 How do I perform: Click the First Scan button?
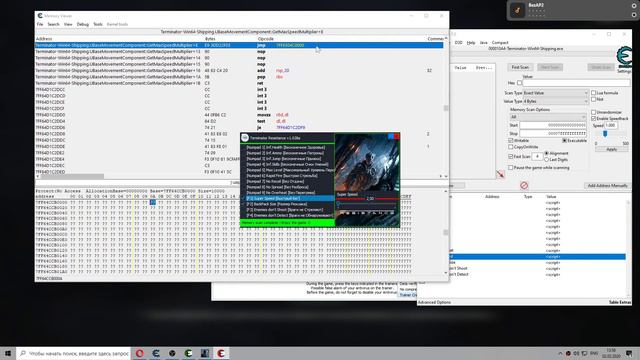pos(520,67)
